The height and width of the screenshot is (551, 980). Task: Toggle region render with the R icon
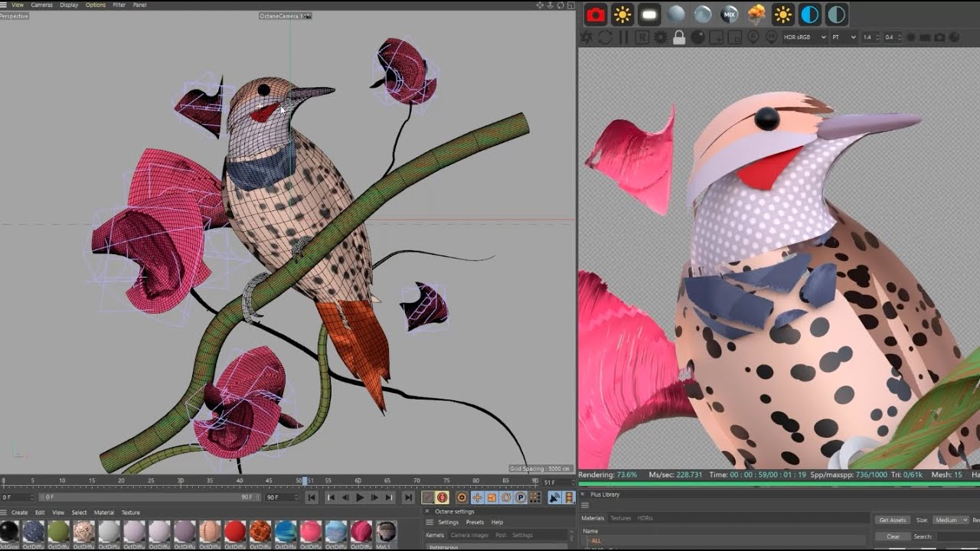[x=642, y=37]
